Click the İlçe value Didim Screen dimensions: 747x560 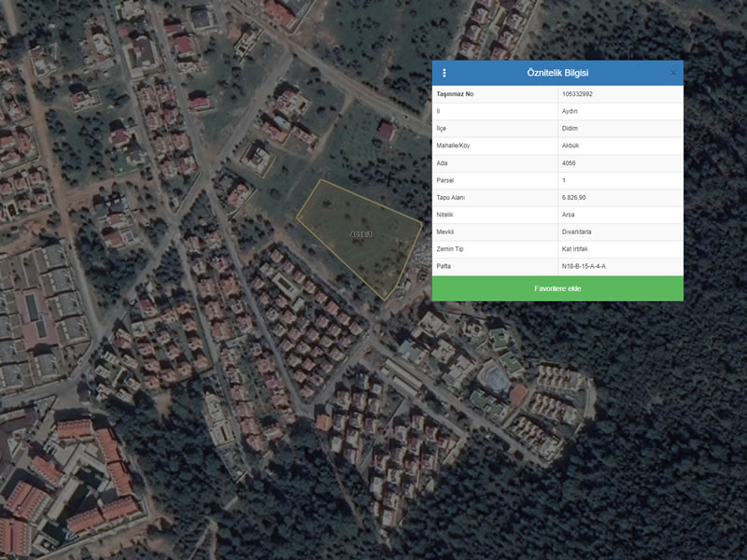coord(570,129)
